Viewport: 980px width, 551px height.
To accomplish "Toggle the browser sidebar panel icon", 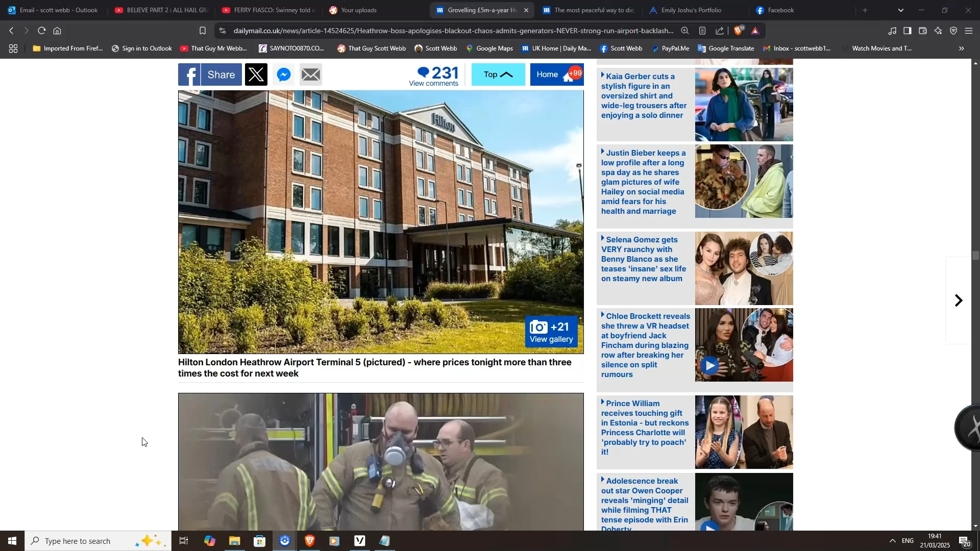I will 908,31.
